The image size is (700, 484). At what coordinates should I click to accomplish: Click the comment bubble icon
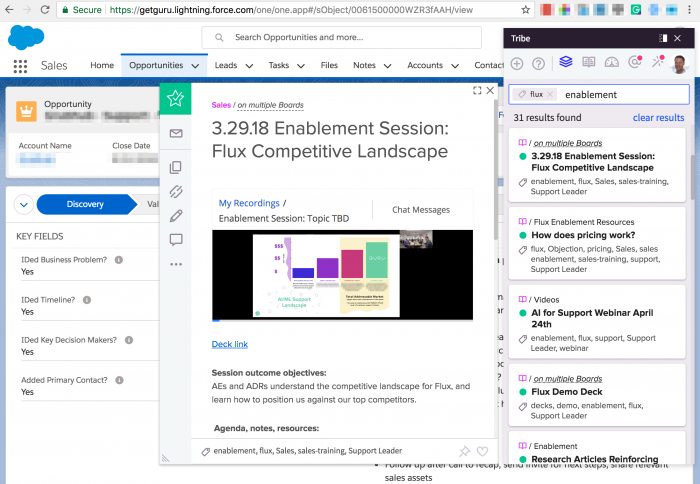pos(176,240)
